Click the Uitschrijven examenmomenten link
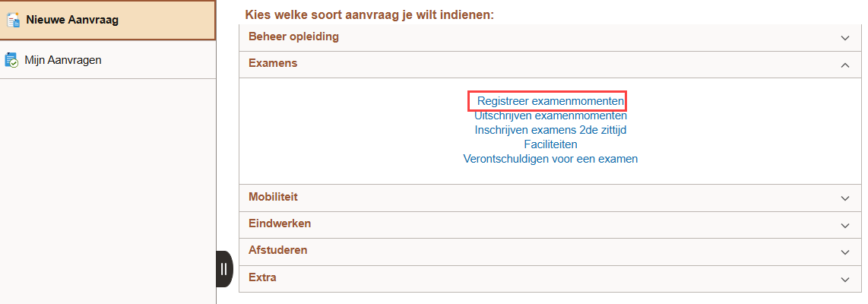Screen dimensions: 868x304 (550, 116)
